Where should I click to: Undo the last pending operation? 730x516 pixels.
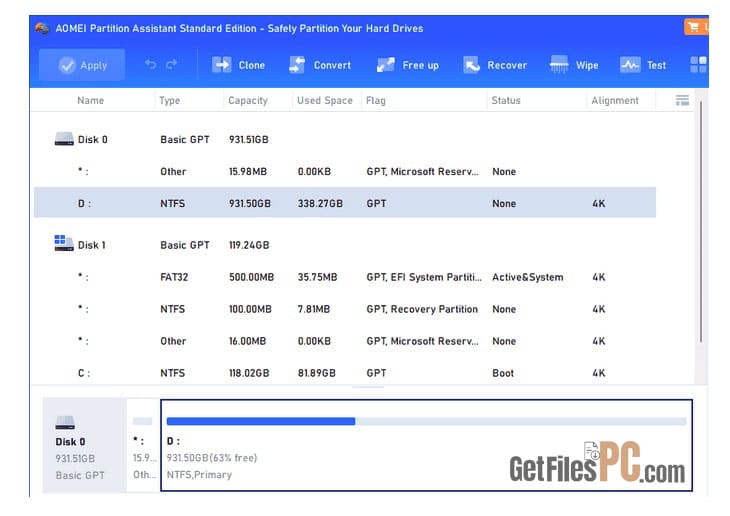pos(150,64)
